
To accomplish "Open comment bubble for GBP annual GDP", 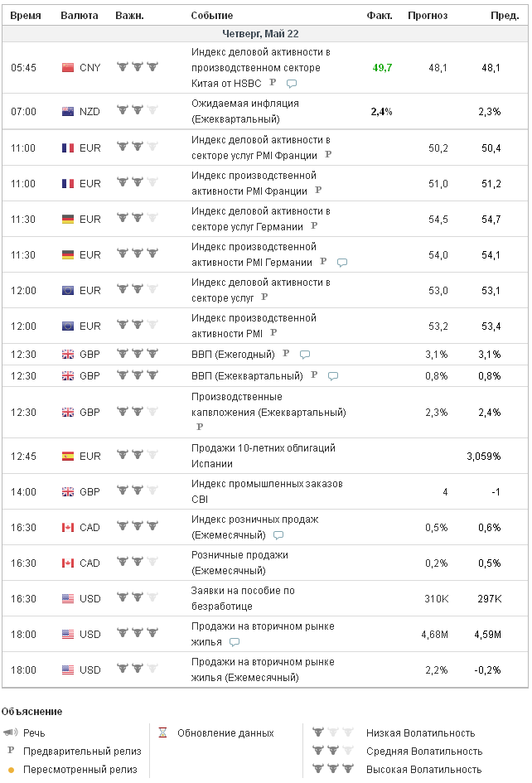I will [x=305, y=355].
